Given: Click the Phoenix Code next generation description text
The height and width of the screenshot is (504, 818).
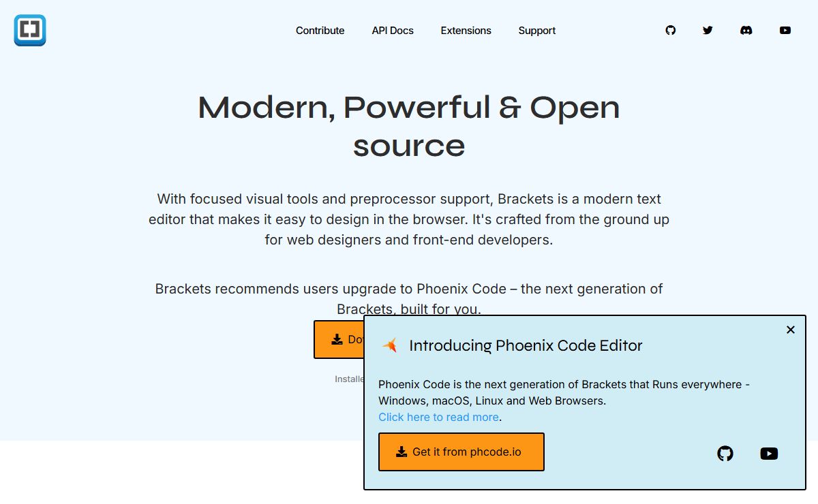Looking at the screenshot, I should pos(564,392).
